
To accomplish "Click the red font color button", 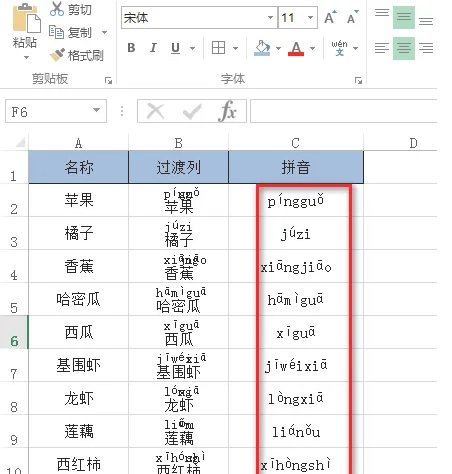I will [x=296, y=49].
